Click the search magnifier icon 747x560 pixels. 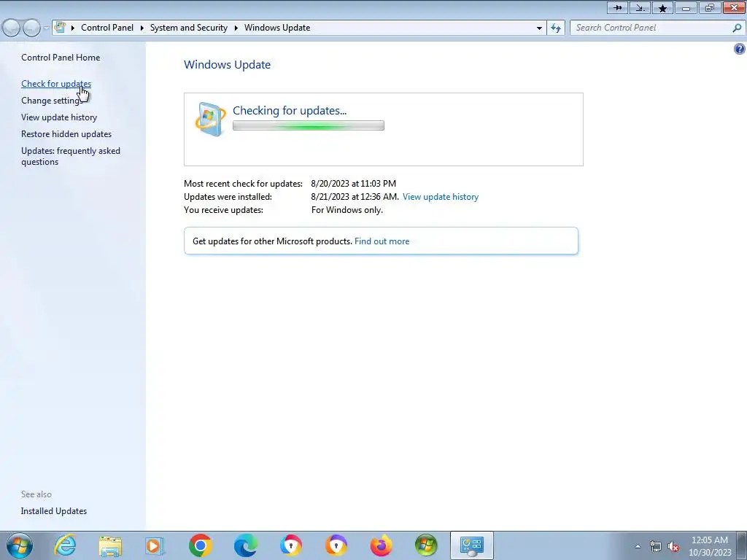click(x=737, y=28)
